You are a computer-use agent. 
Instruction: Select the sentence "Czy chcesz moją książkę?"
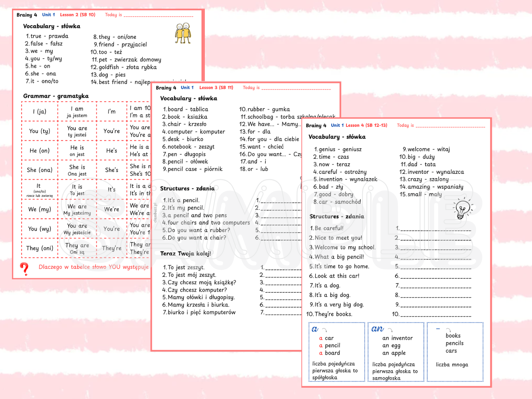tap(199, 282)
